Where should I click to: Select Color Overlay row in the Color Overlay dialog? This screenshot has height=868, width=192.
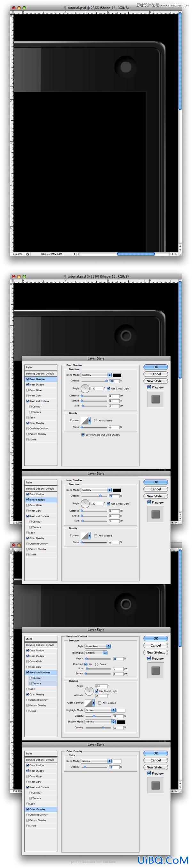(x=41, y=809)
